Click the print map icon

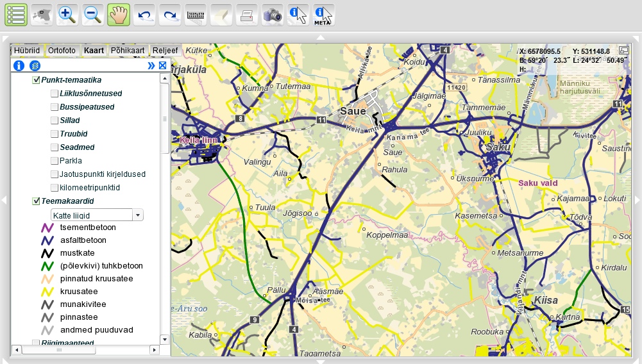(x=247, y=14)
